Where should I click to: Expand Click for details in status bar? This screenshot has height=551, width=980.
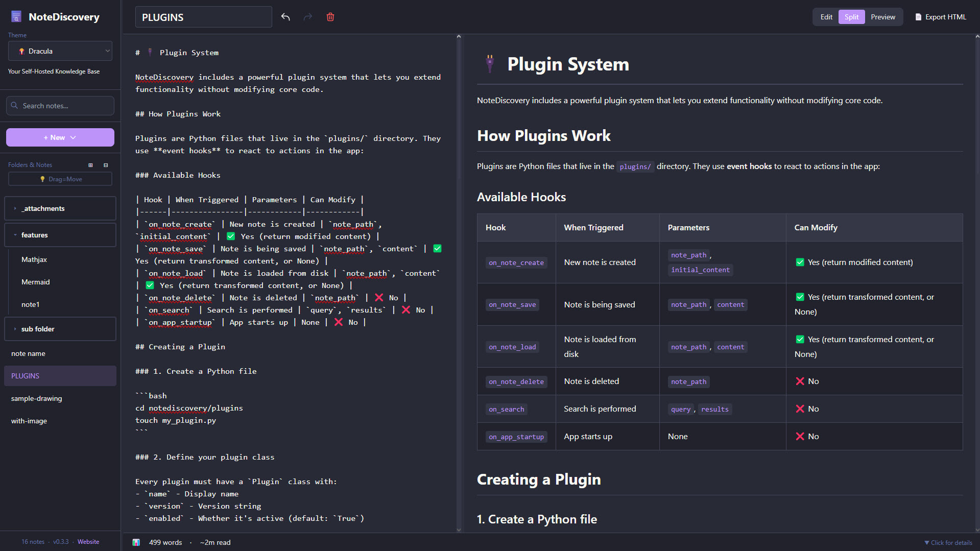pyautogui.click(x=948, y=542)
